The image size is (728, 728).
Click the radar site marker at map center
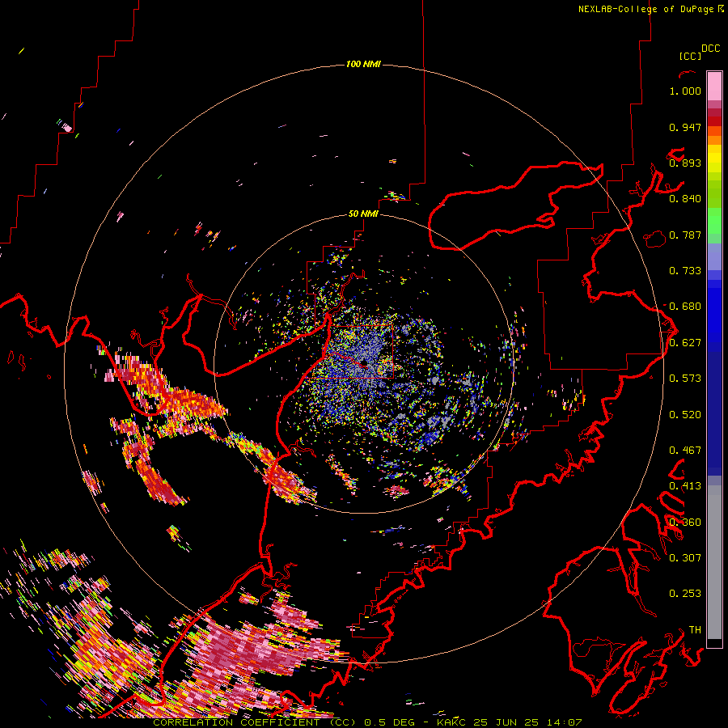(365, 362)
